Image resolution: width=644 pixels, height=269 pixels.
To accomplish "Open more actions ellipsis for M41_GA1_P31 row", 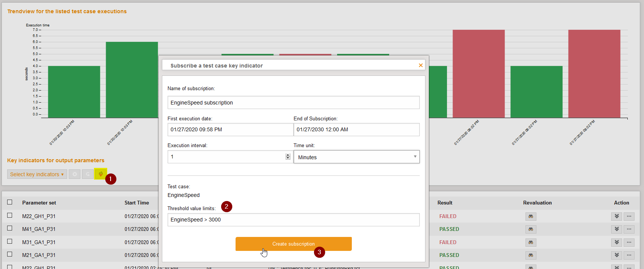I will (629, 229).
